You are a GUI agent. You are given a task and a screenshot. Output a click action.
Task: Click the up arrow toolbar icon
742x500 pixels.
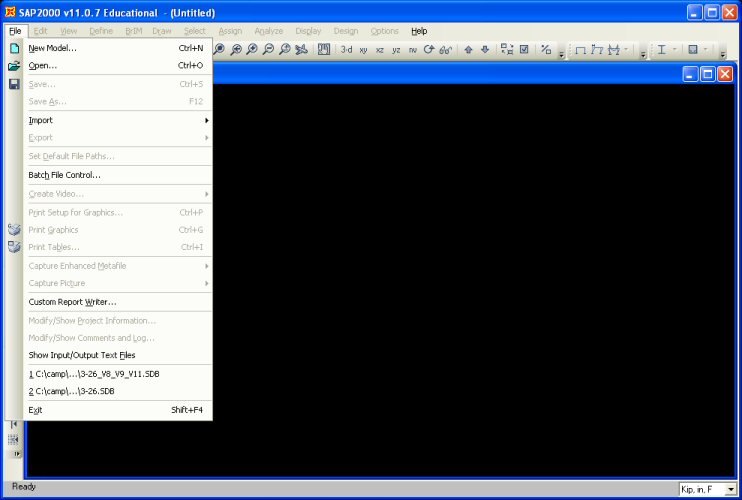point(468,49)
